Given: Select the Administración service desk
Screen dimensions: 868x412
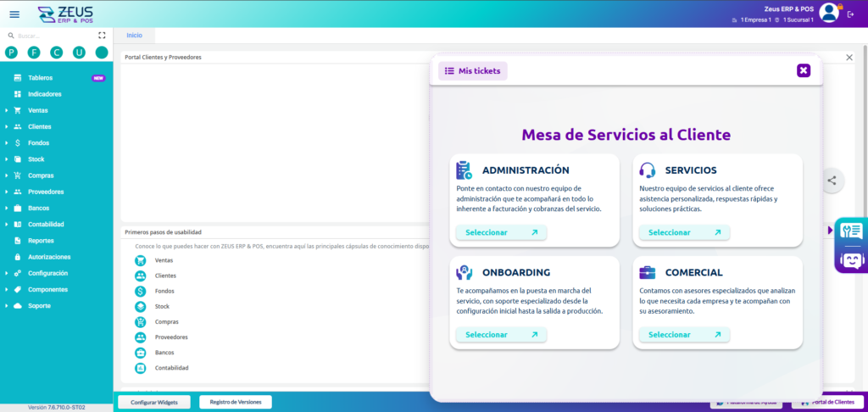Looking at the screenshot, I should click(x=501, y=232).
